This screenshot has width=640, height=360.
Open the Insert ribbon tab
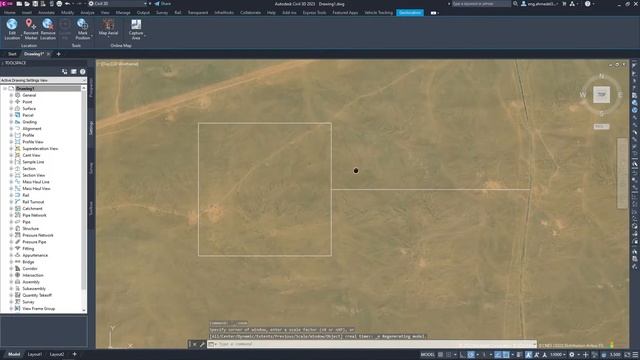pos(27,13)
